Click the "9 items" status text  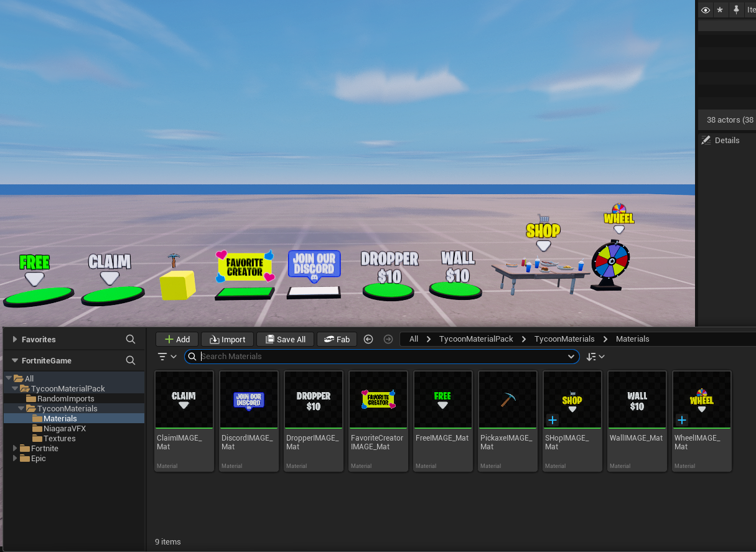click(x=168, y=542)
